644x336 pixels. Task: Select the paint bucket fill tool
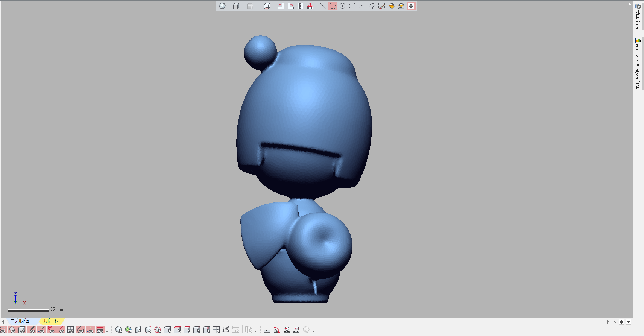(391, 6)
